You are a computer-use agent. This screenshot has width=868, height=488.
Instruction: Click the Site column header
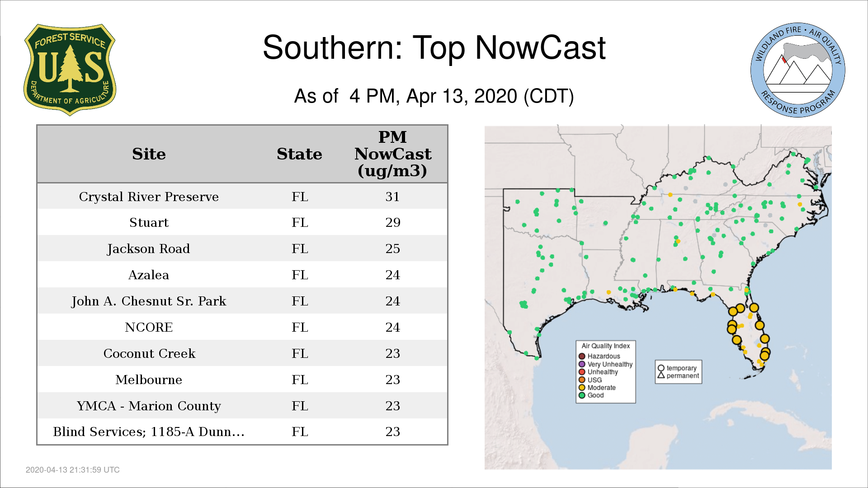(x=149, y=154)
